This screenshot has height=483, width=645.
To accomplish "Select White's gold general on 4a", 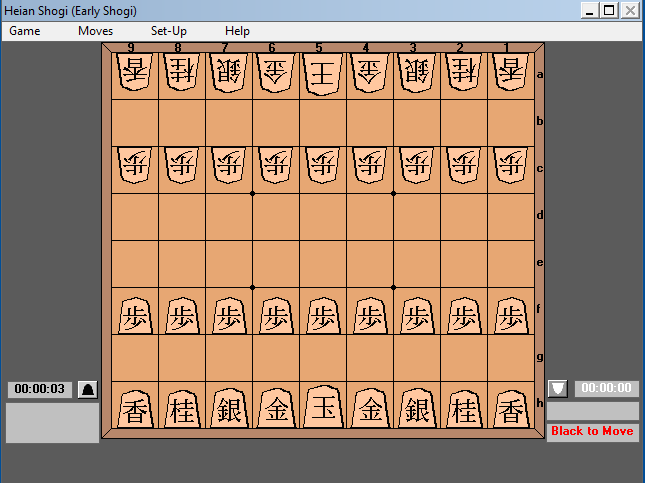I will tap(370, 72).
